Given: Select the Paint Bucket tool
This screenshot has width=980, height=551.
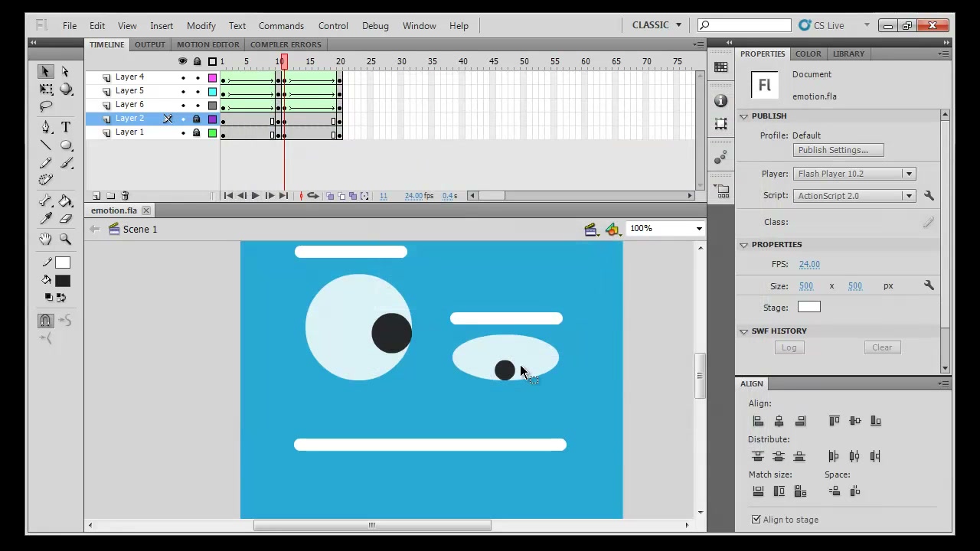Looking at the screenshot, I should pyautogui.click(x=65, y=201).
